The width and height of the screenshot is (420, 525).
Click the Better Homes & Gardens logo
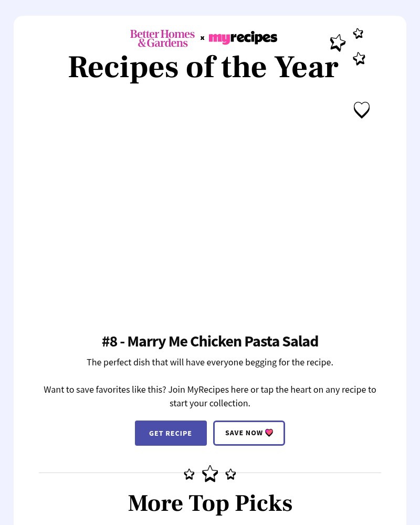point(162,38)
